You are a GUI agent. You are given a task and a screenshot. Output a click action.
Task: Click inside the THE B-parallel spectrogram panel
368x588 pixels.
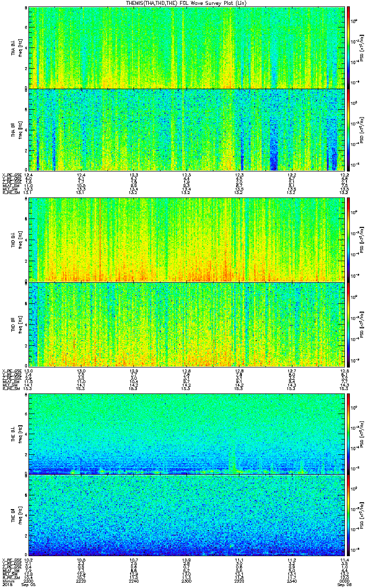tap(187, 515)
